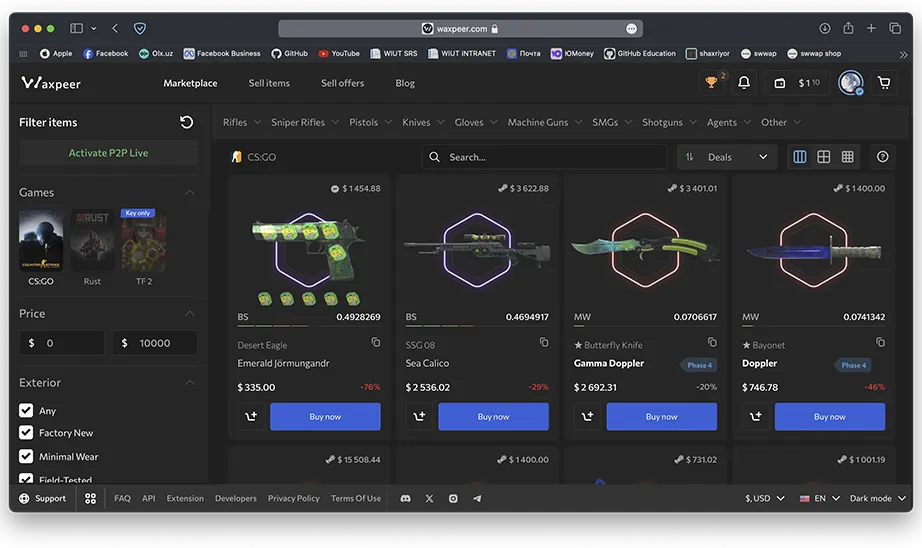Viewport: 922px width, 548px height.
Task: Add Sea Calico to cart
Action: click(419, 416)
